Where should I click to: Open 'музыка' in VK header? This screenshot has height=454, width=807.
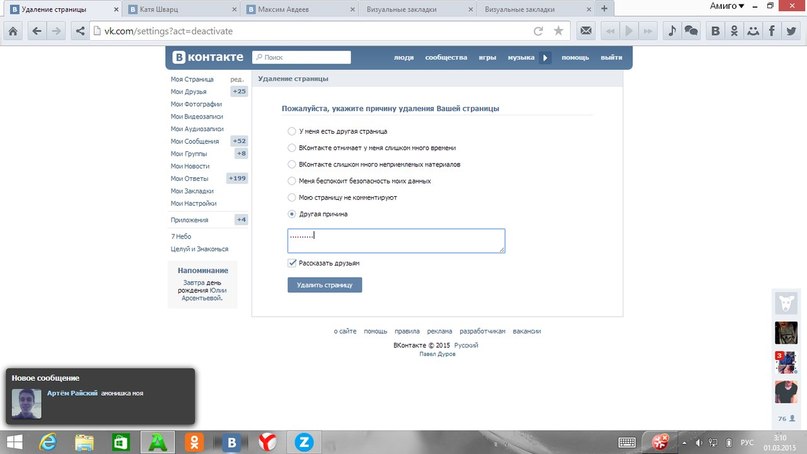click(x=521, y=58)
